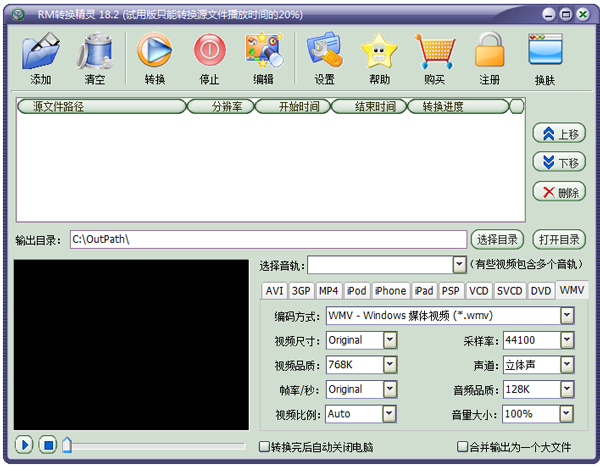Image resolution: width=600 pixels, height=467 pixels.
Task: Click the preview play button
Action: click(x=24, y=445)
